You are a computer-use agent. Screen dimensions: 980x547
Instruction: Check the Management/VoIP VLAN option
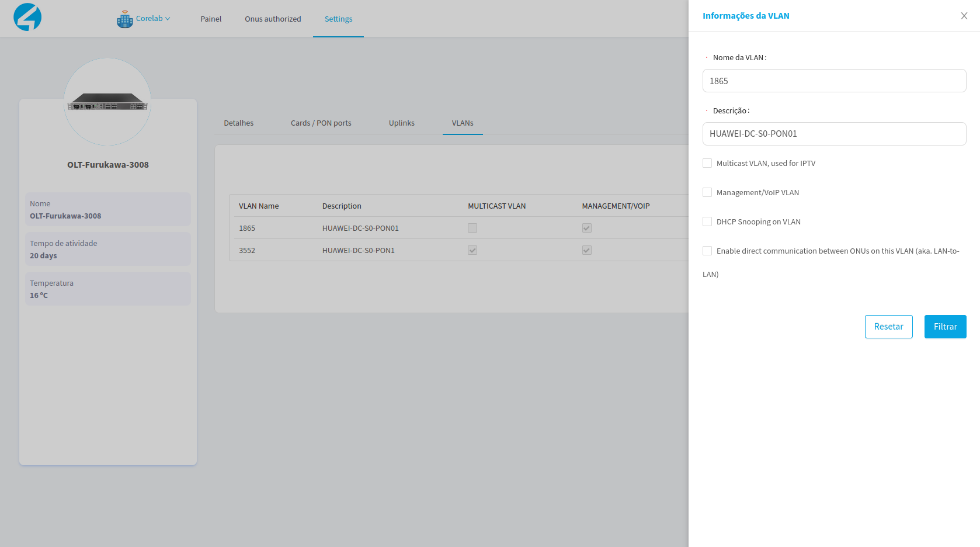(x=707, y=193)
